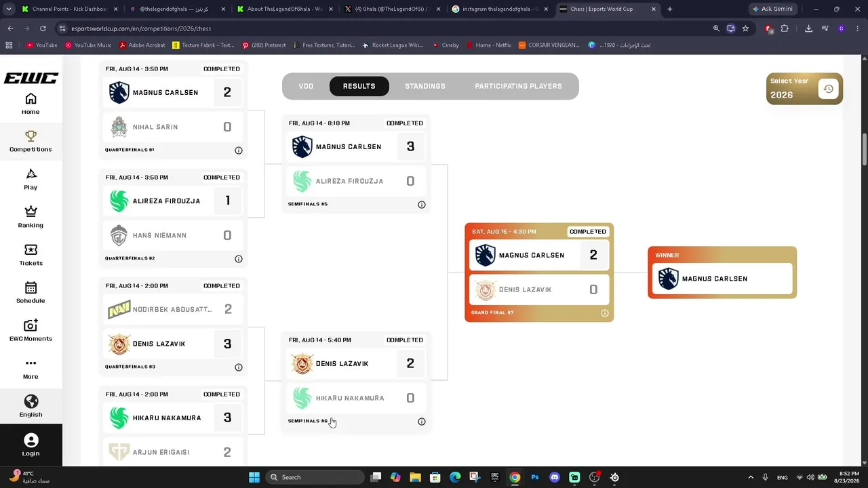This screenshot has height=488, width=868.
Task: Click the Login profile icon
Action: (31, 441)
